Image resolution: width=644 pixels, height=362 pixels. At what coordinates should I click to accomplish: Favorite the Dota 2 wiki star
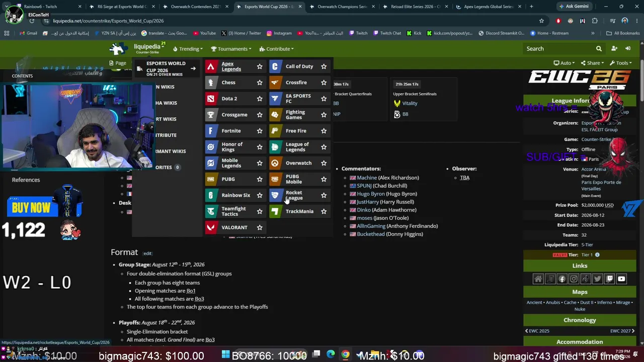260,99
